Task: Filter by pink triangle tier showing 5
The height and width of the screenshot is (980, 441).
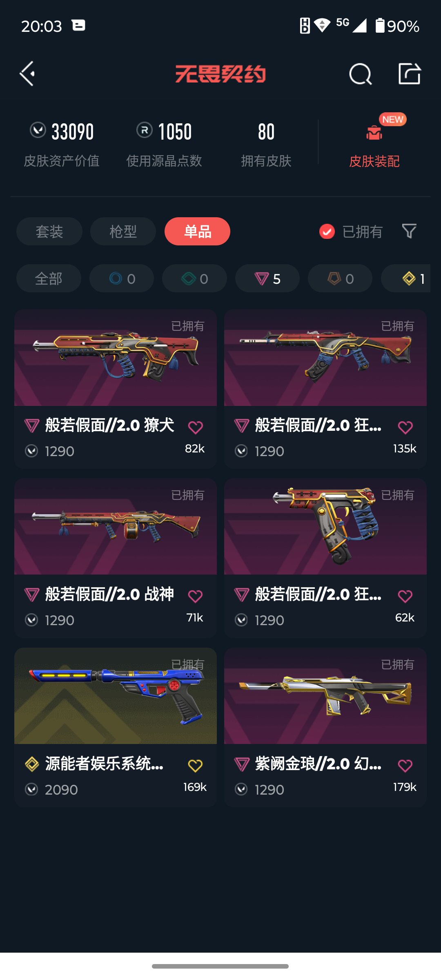Action: point(267,278)
